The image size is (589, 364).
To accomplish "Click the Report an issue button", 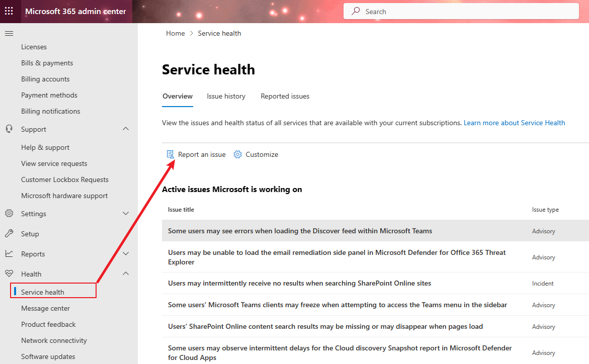I will (x=196, y=154).
